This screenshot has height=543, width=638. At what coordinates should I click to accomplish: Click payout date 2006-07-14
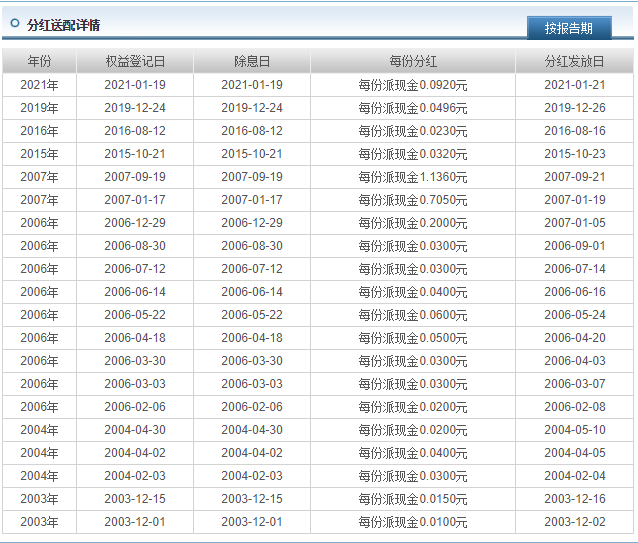(x=575, y=269)
